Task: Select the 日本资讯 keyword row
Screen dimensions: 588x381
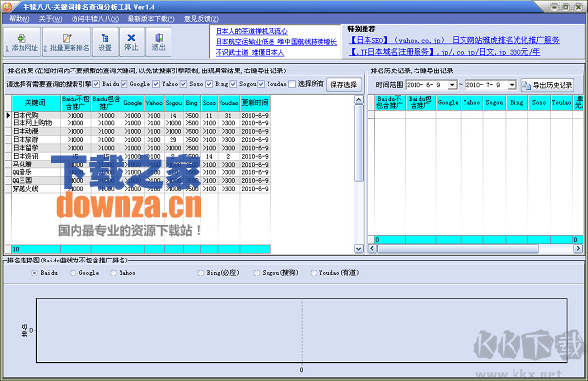Action: (141, 157)
